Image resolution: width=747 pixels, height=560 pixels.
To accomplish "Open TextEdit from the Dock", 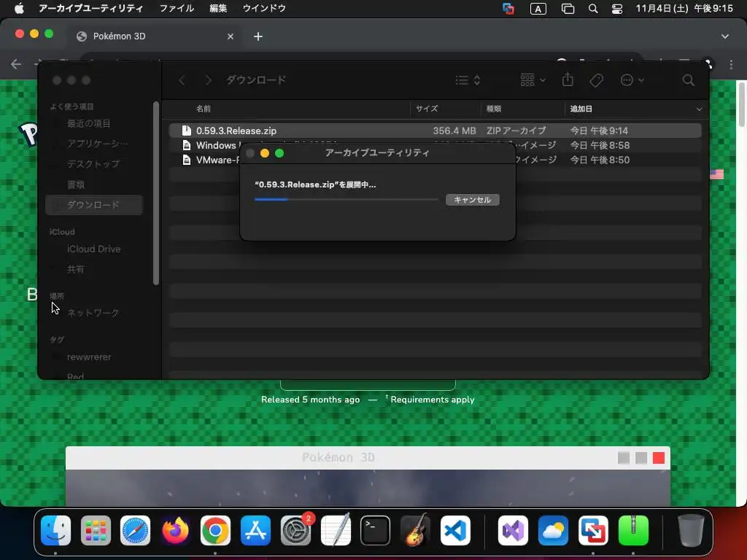I will click(x=336, y=530).
